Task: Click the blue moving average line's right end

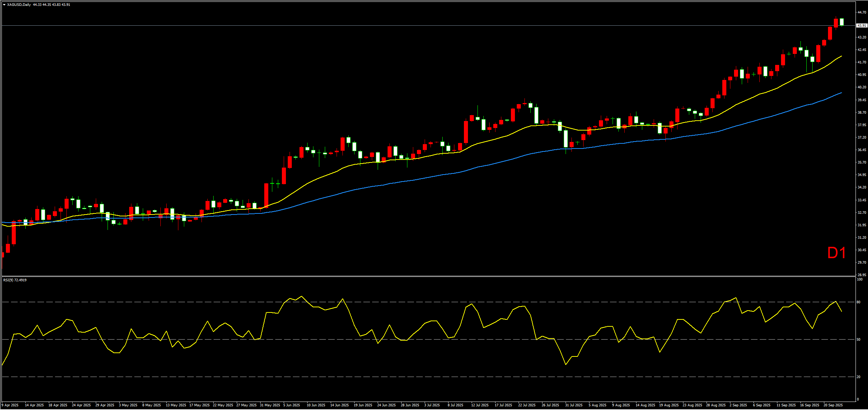Action: (841, 93)
